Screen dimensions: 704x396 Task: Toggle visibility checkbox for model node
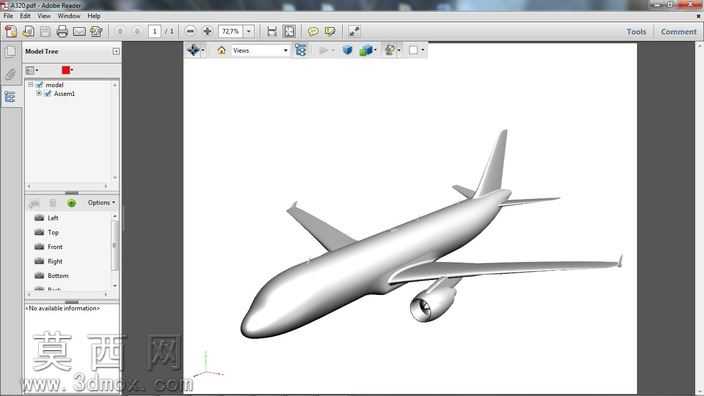click(39, 84)
